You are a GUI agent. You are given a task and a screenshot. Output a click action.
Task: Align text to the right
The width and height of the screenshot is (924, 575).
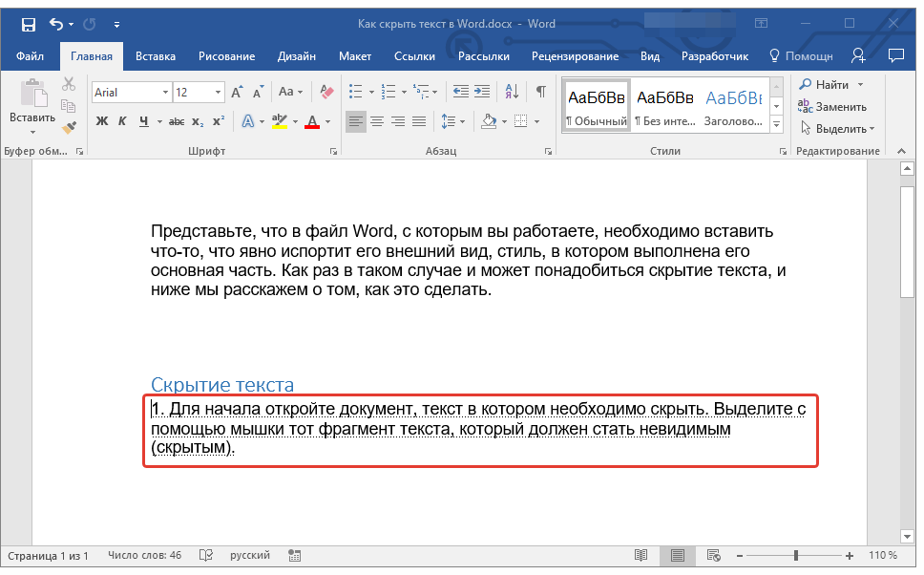(x=398, y=121)
